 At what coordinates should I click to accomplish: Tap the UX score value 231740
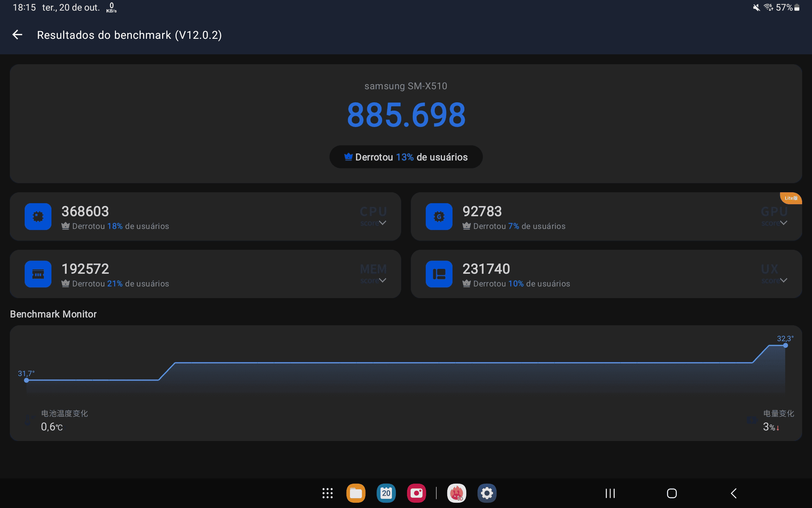click(x=486, y=269)
